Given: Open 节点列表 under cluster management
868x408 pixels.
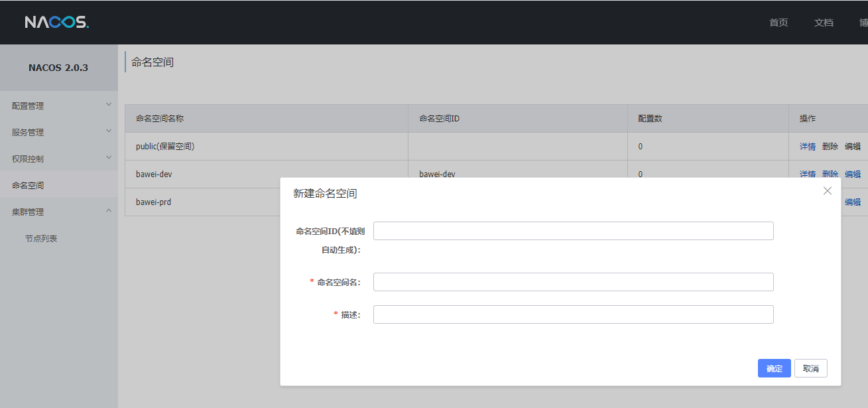Looking at the screenshot, I should point(41,238).
